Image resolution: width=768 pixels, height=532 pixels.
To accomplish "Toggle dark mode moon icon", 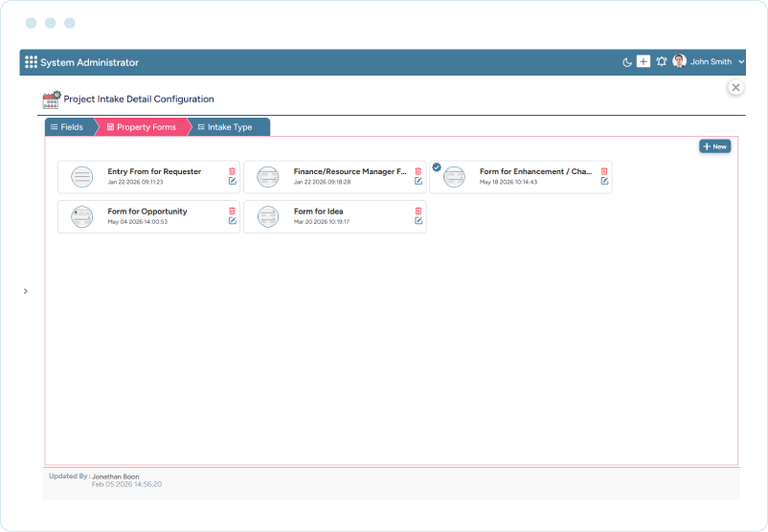I will [626, 62].
